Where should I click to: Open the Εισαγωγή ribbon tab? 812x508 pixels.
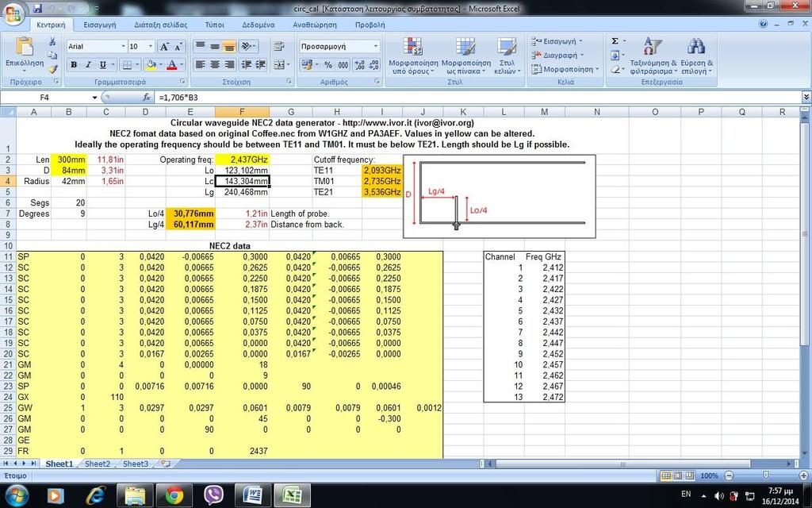click(x=100, y=25)
